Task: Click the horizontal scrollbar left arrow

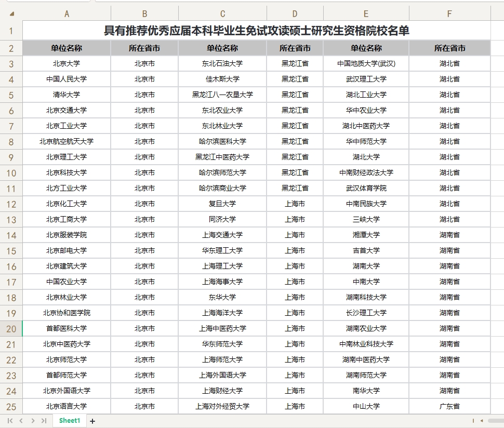Action: tap(482, 420)
